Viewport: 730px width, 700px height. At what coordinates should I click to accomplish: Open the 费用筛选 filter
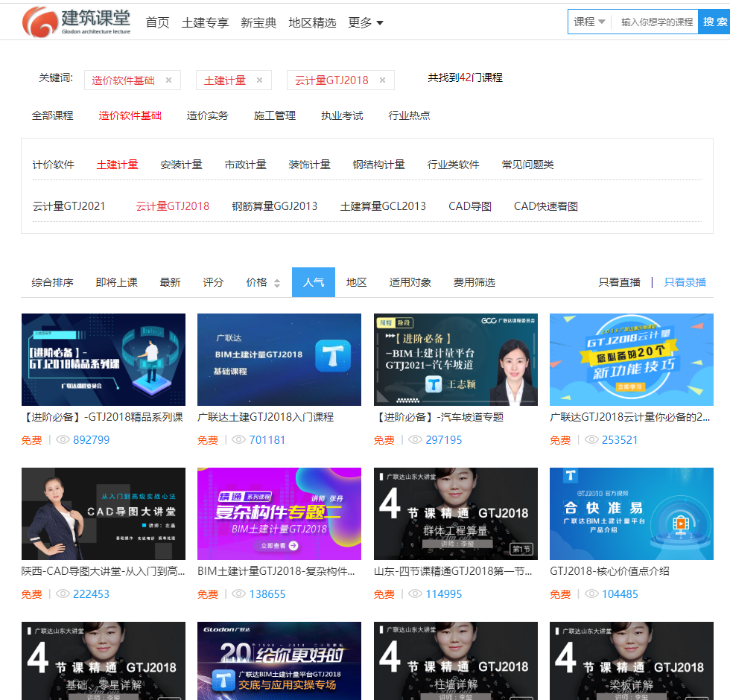474,282
